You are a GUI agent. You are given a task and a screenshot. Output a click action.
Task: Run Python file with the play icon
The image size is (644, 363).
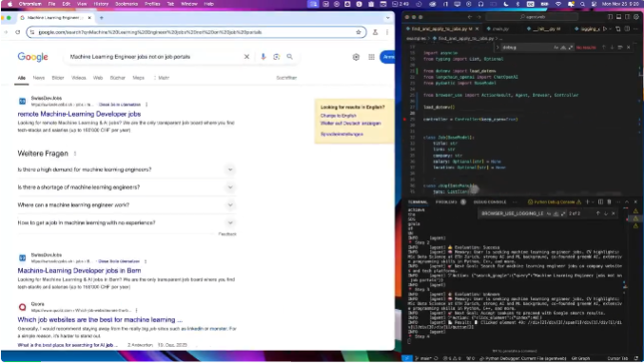[605, 29]
